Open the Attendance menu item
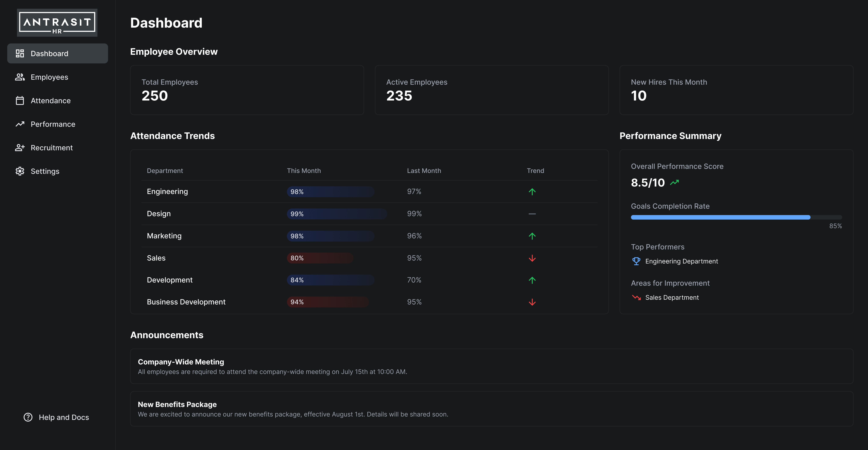Viewport: 868px width, 450px height. 50,101
